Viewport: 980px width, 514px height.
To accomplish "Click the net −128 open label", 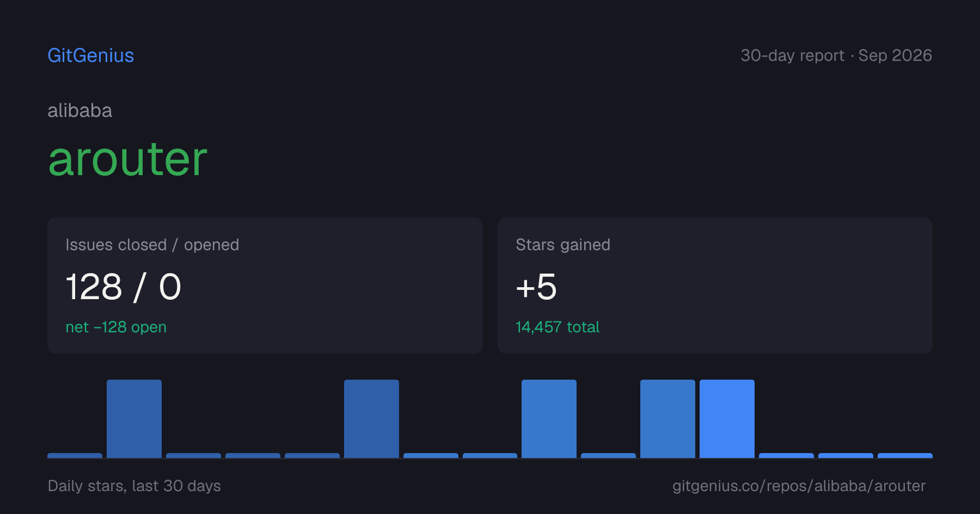I will click(x=116, y=327).
